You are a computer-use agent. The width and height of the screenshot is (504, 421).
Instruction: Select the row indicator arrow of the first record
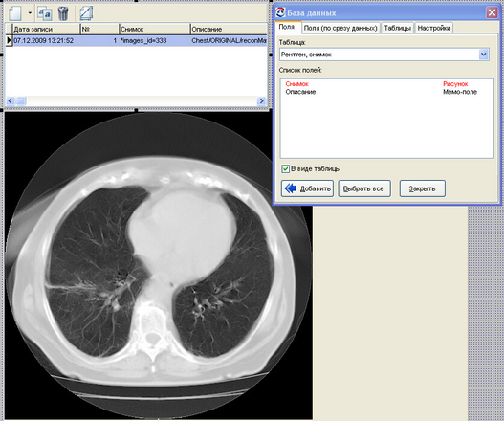(x=9, y=40)
